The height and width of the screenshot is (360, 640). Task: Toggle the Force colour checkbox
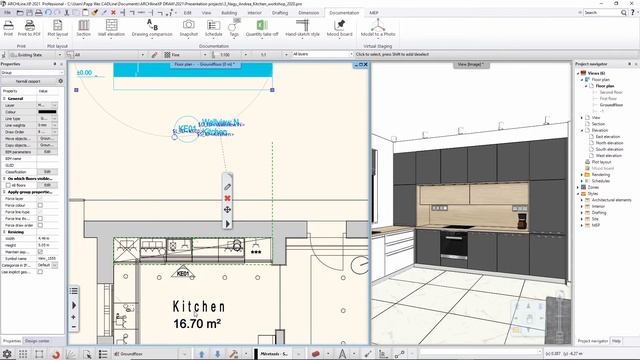[x=40, y=205]
